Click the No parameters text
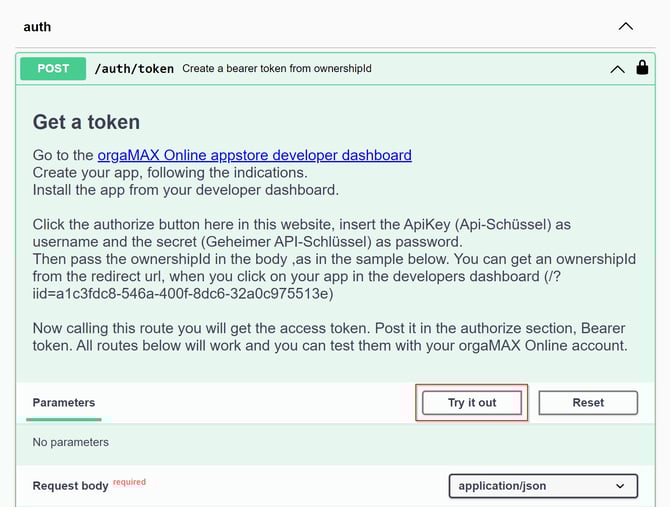The height and width of the screenshot is (507, 670). pyautogui.click(x=71, y=442)
